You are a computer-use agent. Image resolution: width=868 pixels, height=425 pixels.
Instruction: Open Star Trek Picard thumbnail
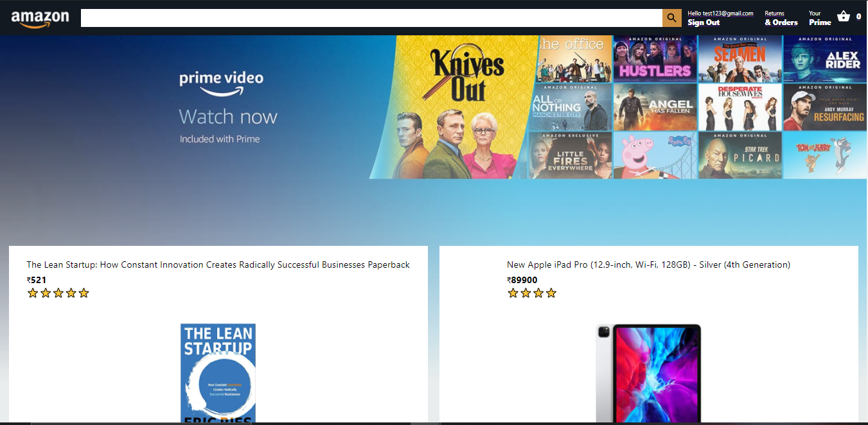pos(740,155)
